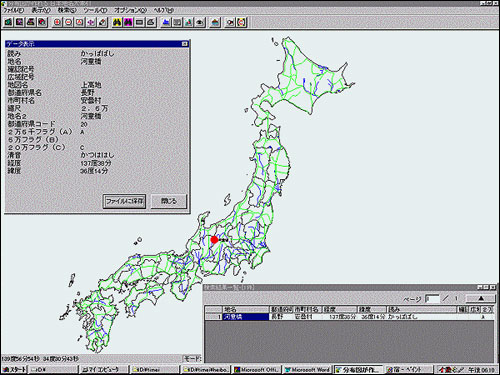The image size is (500, 375).
Task: Click the coordinates readout in status bar
Action: (40, 359)
